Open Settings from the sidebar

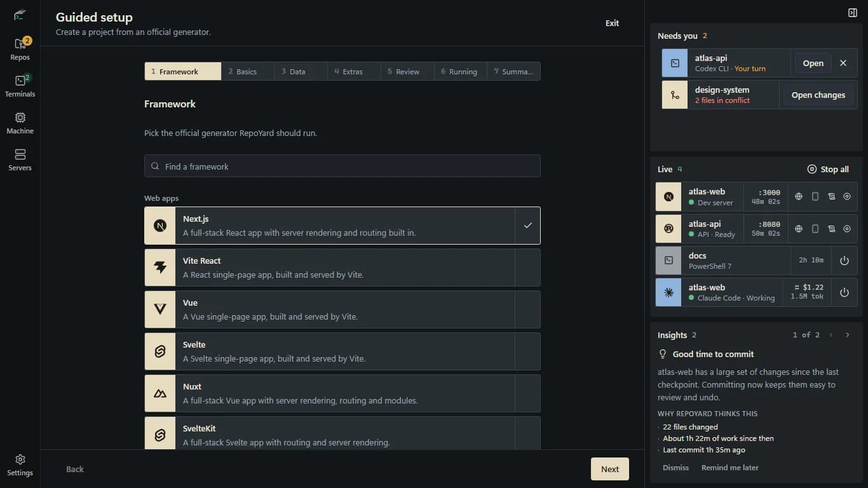pos(20,464)
